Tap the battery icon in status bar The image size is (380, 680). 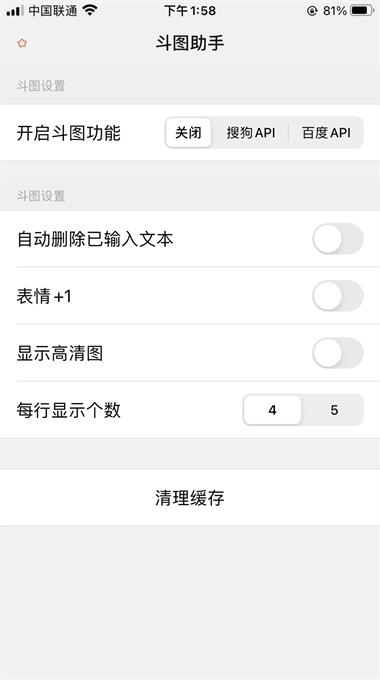click(x=362, y=10)
